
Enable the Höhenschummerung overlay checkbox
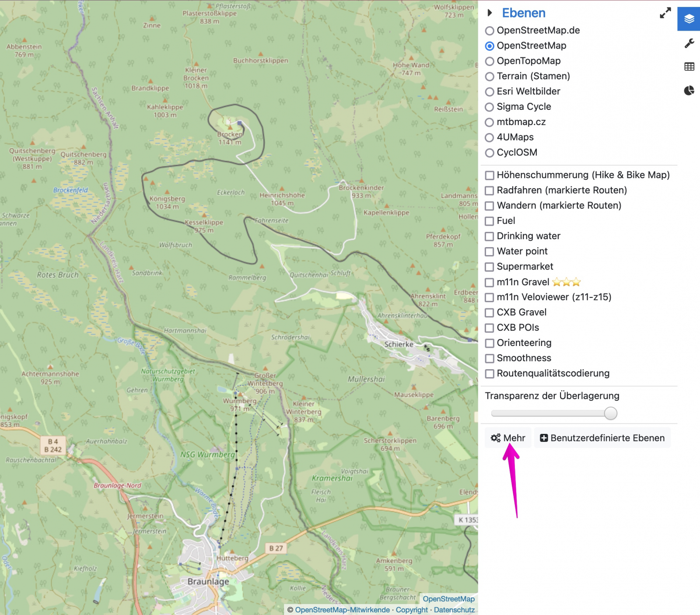coord(490,175)
